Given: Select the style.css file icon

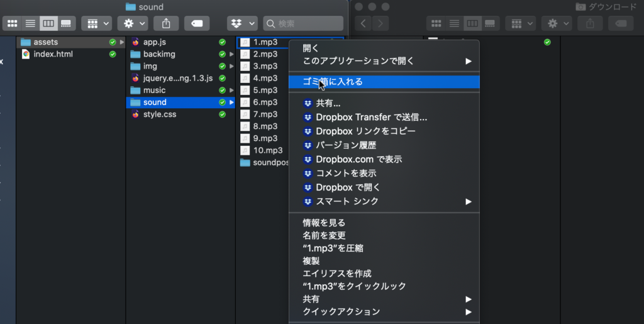Looking at the screenshot, I should (x=135, y=115).
